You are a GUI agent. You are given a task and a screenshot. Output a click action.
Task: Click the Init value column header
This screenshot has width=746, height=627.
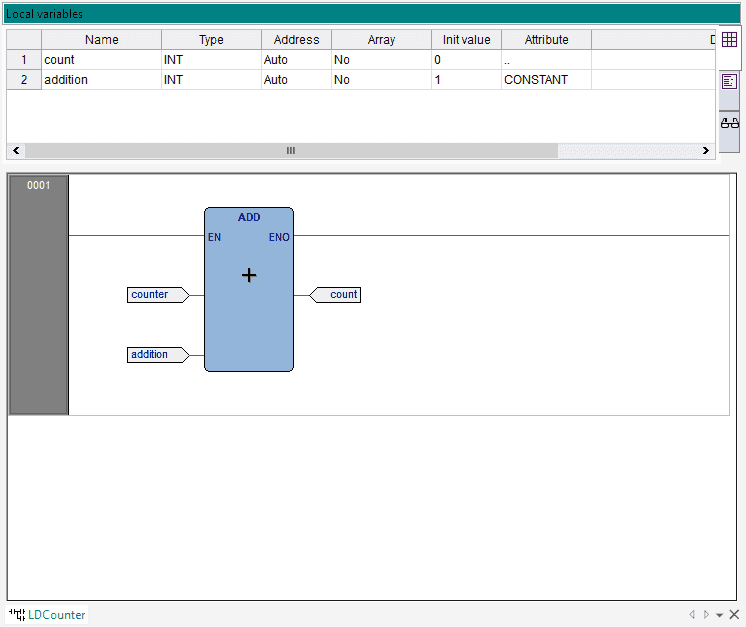pos(466,40)
